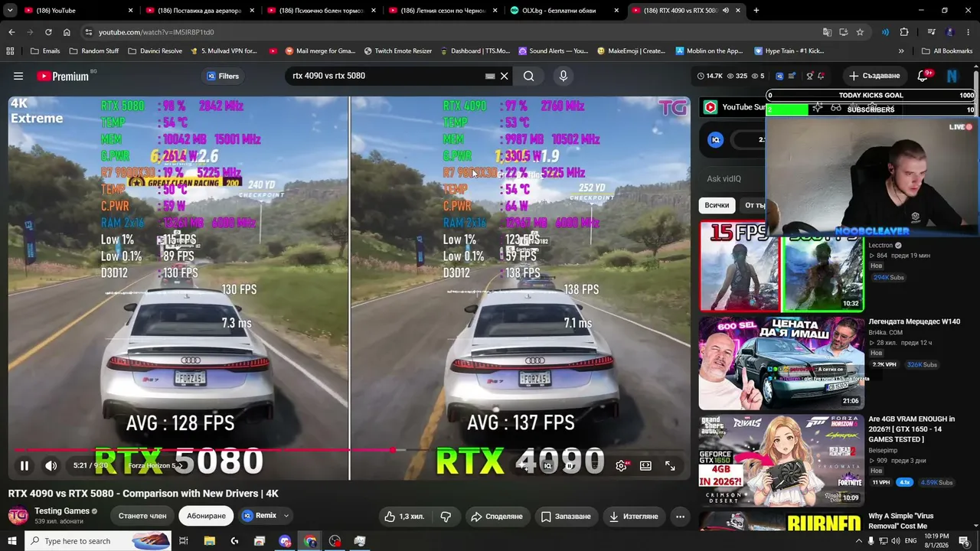Click the Изтегляне download button
The image size is (980, 551).
click(634, 517)
